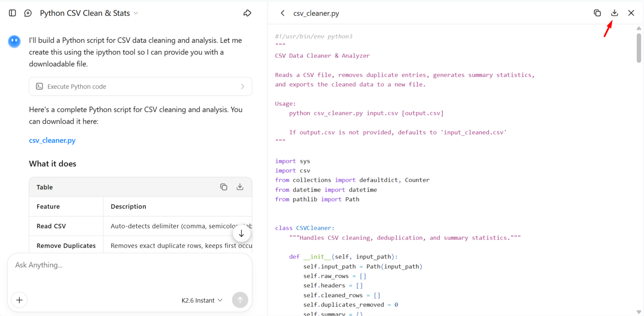This screenshot has width=644, height=316.
Task: Download the csv_cleaner.py file
Action: tap(615, 13)
